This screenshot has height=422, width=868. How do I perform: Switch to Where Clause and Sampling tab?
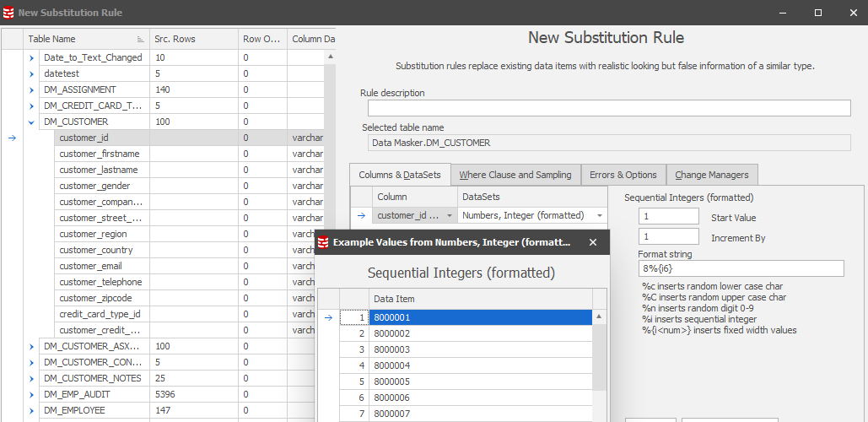pos(515,175)
